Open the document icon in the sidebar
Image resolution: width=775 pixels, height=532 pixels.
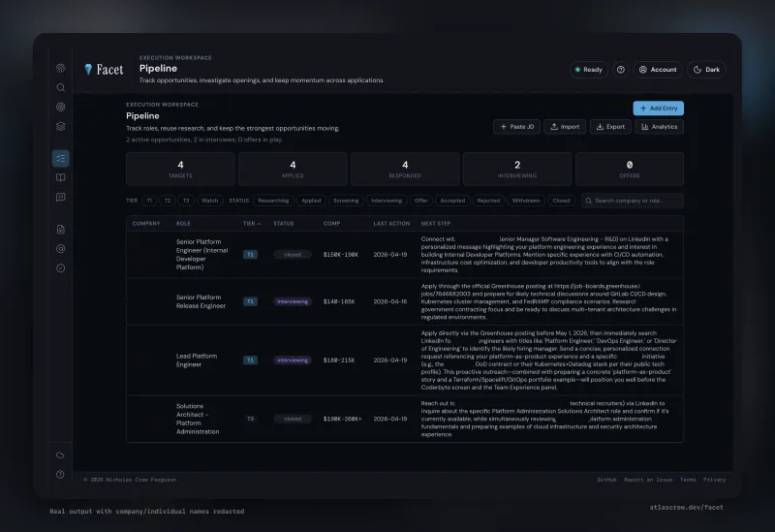click(60, 230)
